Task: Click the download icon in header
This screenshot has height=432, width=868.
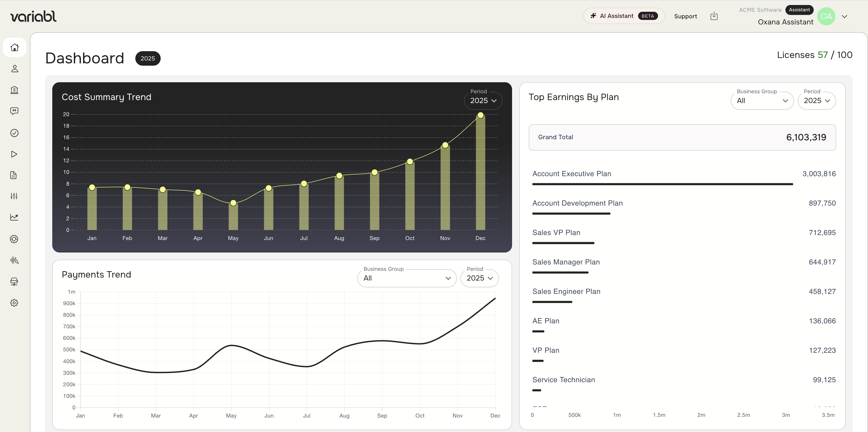Action: tap(714, 16)
